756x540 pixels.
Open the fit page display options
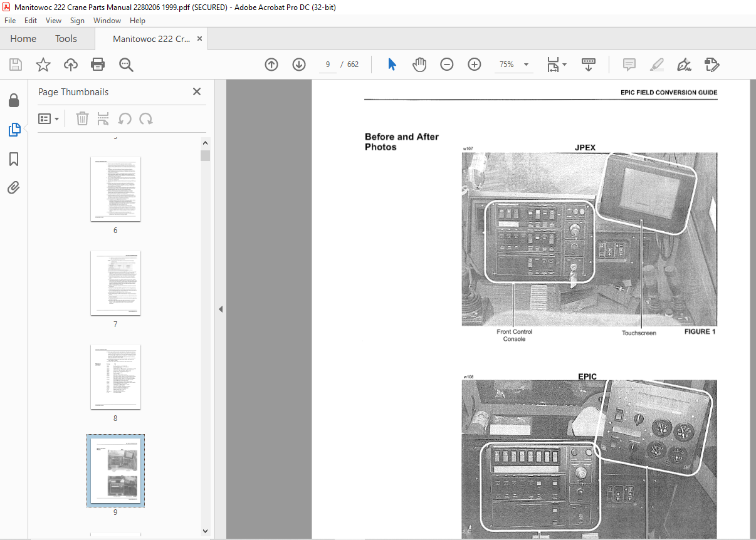(x=556, y=65)
